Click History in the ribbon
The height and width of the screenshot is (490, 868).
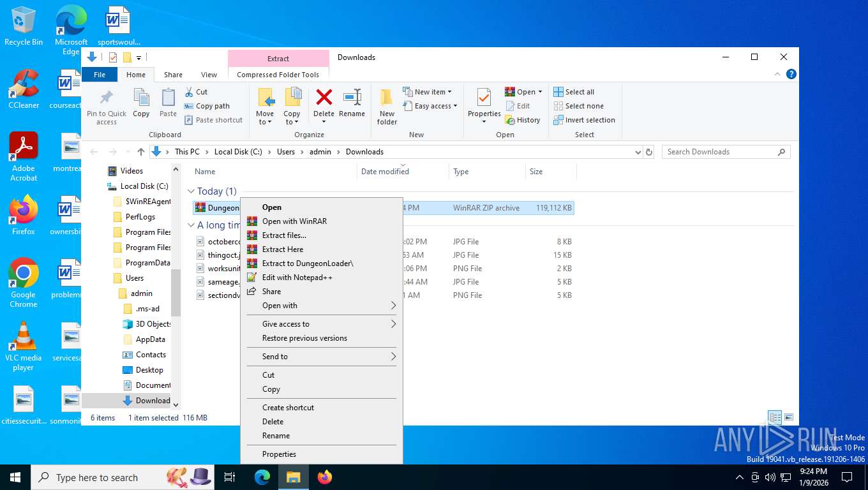(x=523, y=120)
